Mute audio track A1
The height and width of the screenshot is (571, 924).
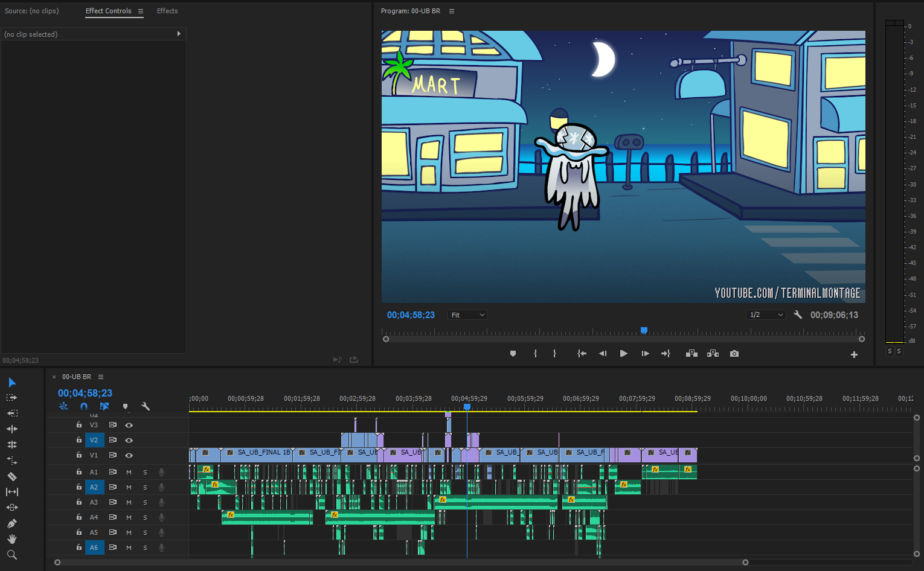click(129, 472)
